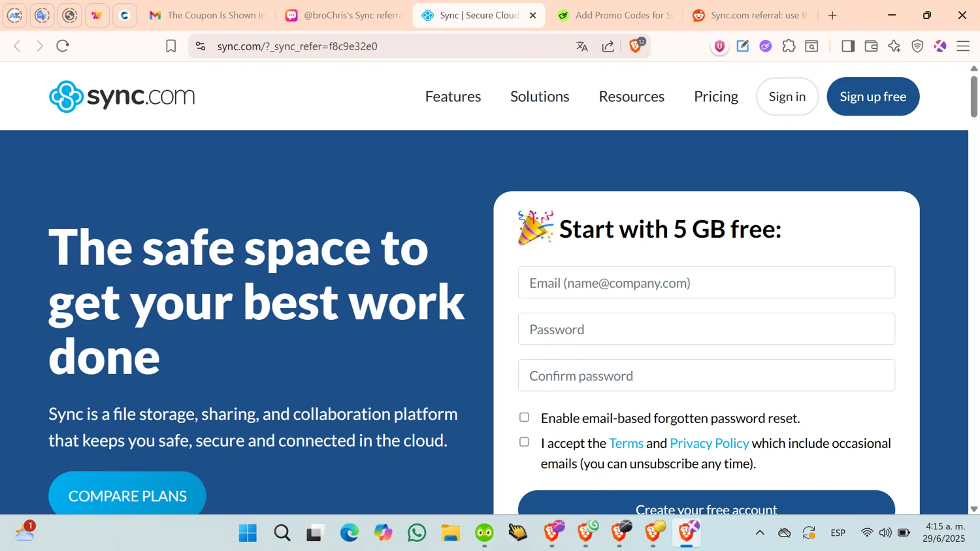
Task: Click the share page icon
Action: pos(608,46)
